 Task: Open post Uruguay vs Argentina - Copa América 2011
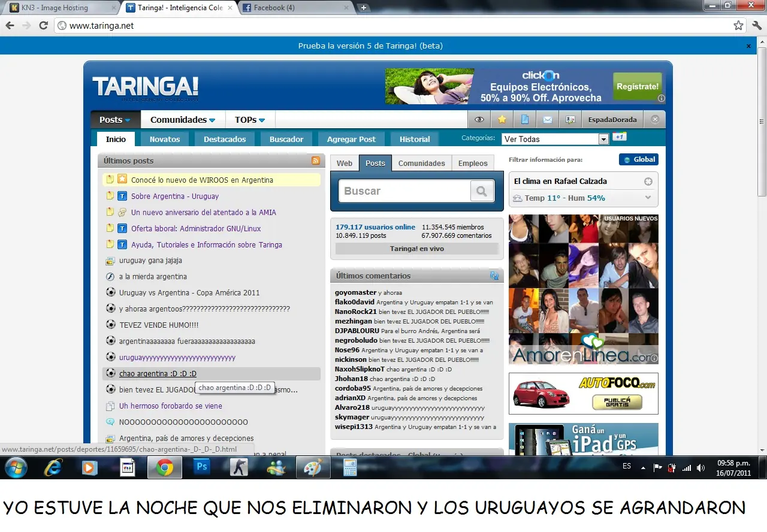pyautogui.click(x=189, y=292)
